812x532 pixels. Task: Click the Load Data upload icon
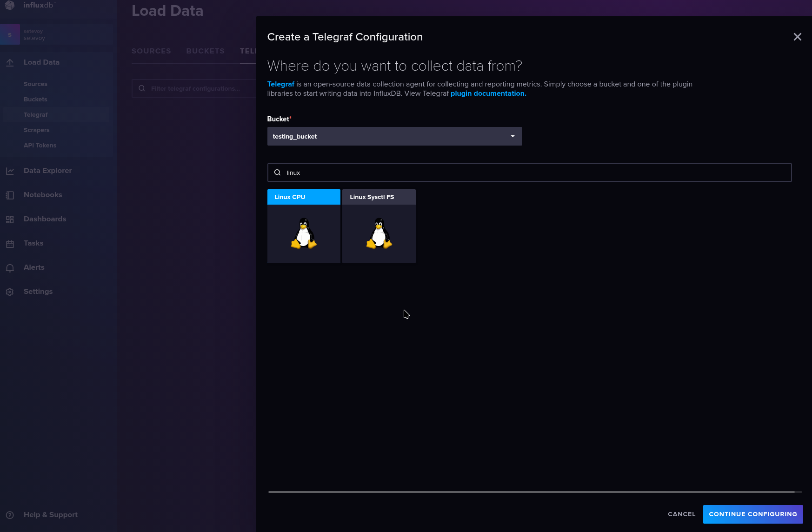tap(10, 63)
